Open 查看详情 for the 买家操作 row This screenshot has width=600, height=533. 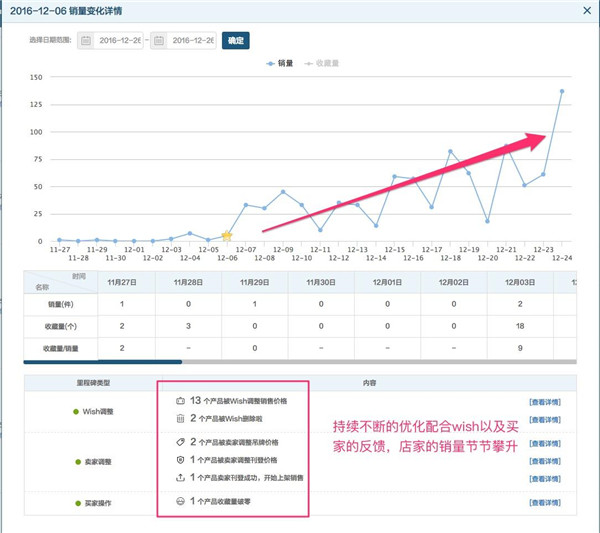click(x=546, y=501)
